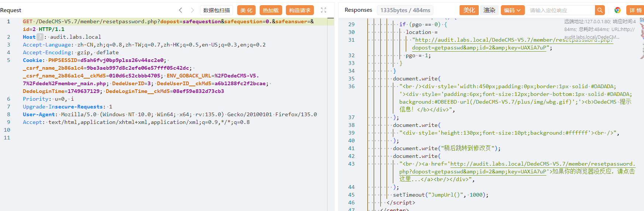This screenshot has width=644, height=211.
Task: Click the Accept-Encoding header name
Action: tap(47, 52)
